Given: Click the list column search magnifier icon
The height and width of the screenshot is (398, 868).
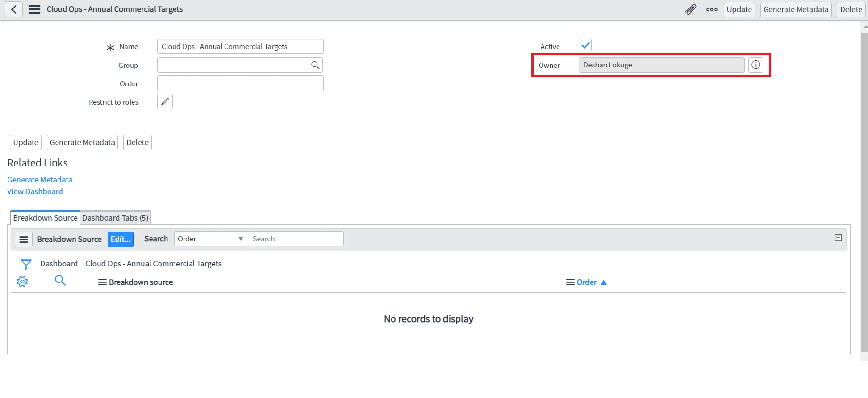Looking at the screenshot, I should coord(60,281).
